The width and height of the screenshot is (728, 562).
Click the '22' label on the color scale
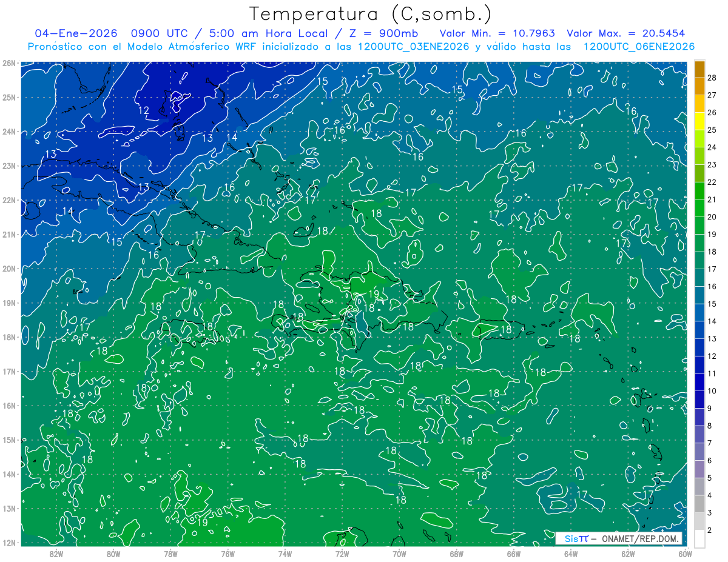712,182
